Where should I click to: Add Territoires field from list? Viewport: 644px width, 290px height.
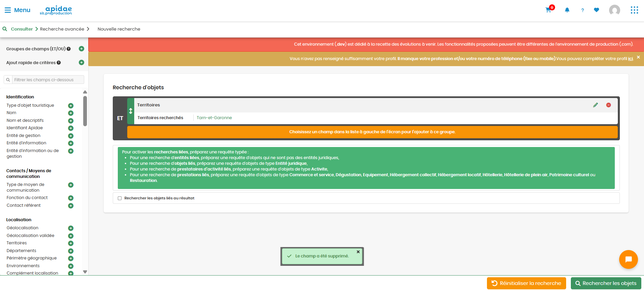click(71, 243)
